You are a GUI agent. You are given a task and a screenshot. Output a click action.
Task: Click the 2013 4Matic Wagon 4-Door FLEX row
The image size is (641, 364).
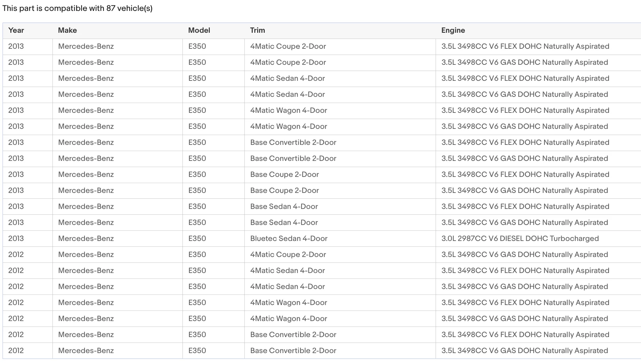tap(322, 111)
